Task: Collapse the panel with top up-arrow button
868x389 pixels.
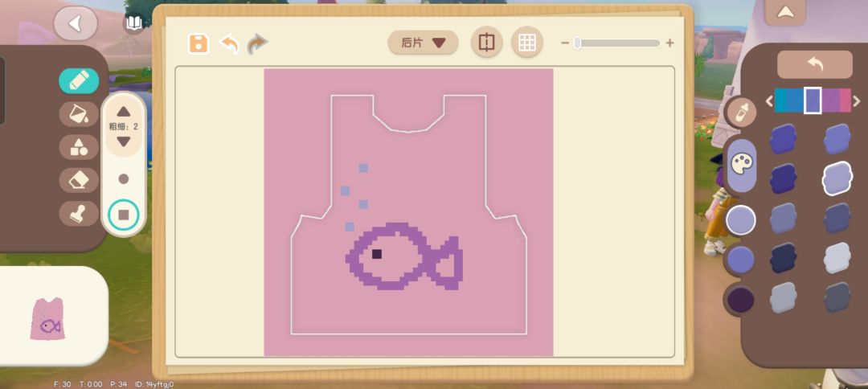Action: 785,12
